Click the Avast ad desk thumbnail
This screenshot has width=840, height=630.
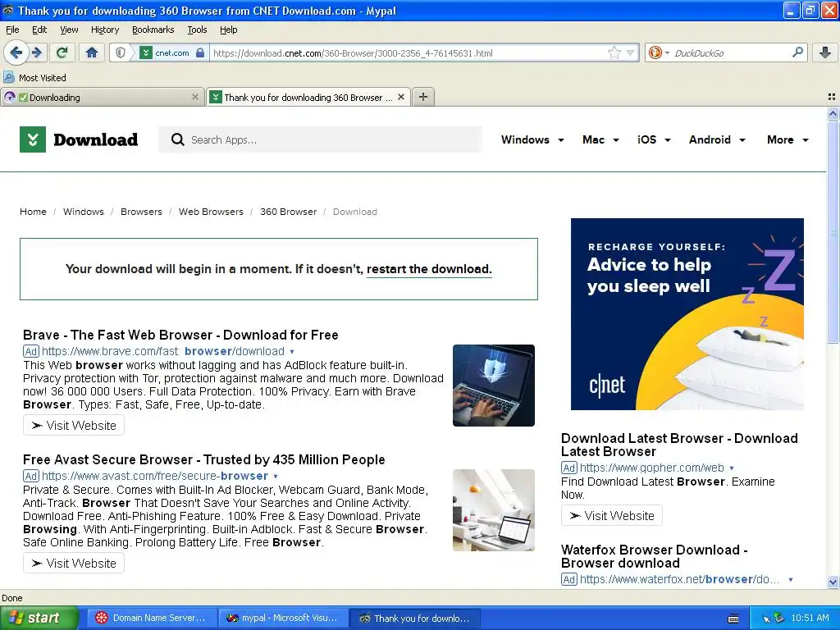point(493,510)
